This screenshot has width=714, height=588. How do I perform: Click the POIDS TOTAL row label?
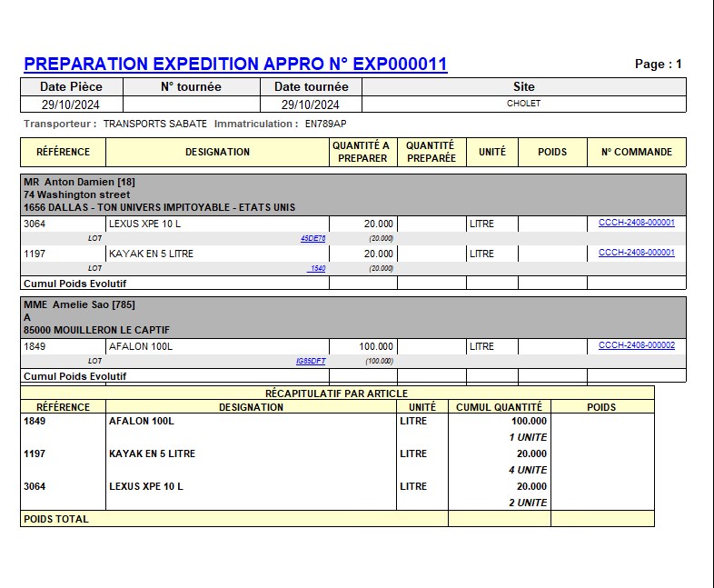pos(56,519)
